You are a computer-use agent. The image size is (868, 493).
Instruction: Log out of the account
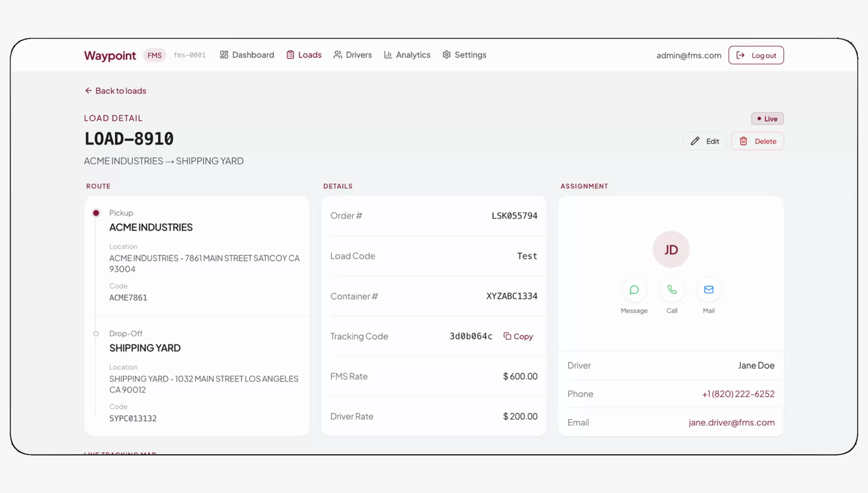(756, 55)
